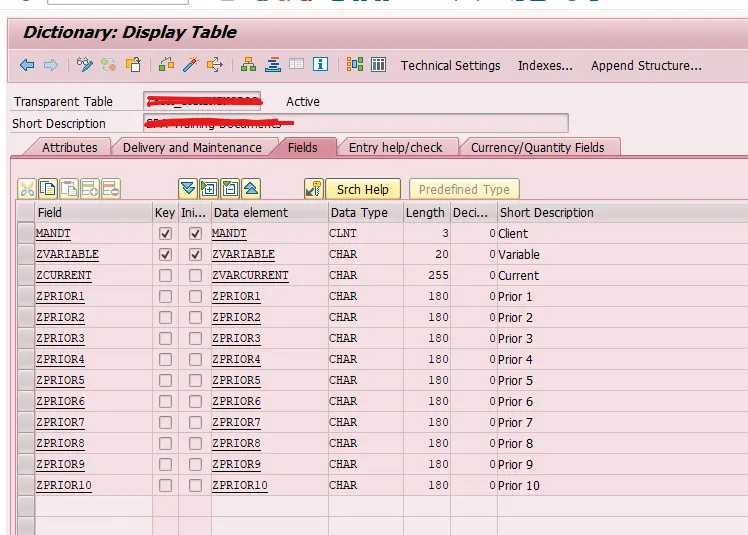Select the Currency/Quantity Fields tab
Screen dimensions: 748x535
[538, 147]
